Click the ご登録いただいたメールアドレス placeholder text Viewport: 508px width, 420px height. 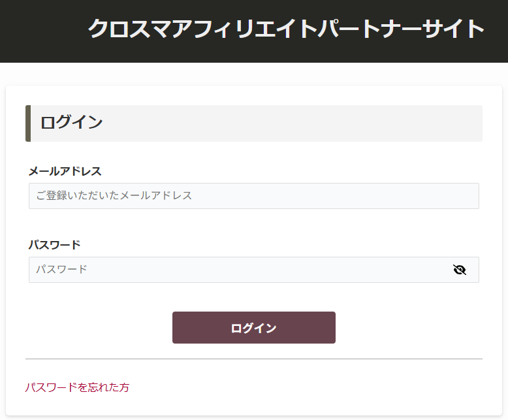pos(114,196)
